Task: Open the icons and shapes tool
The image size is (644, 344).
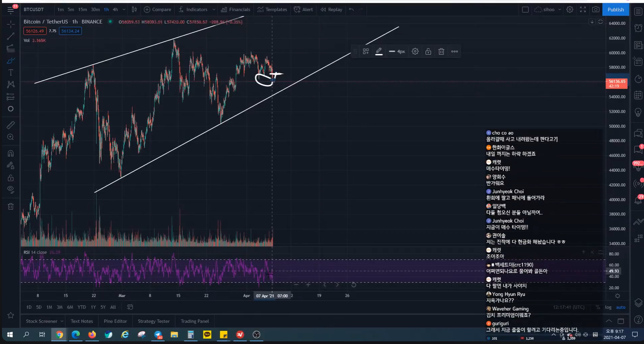Action: point(11,109)
